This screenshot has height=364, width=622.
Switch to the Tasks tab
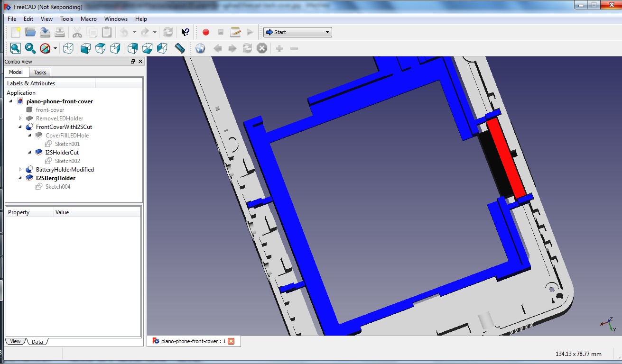tap(40, 73)
